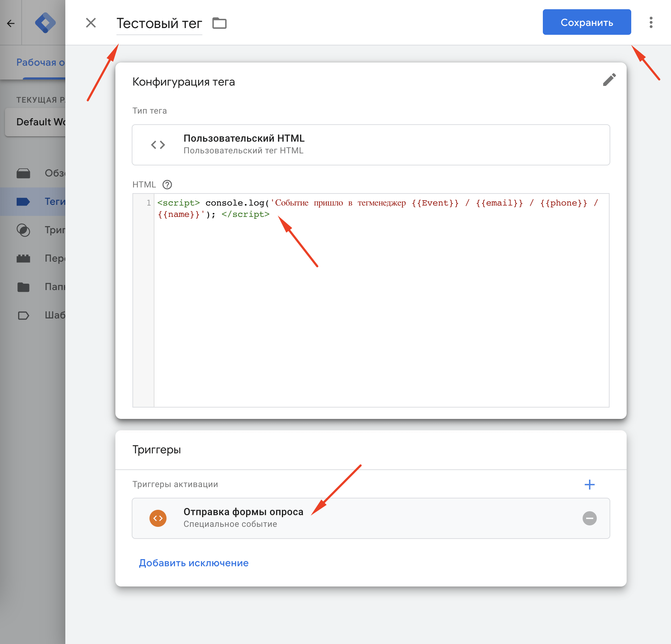Click the Конфигурация тега heading

pos(184,82)
